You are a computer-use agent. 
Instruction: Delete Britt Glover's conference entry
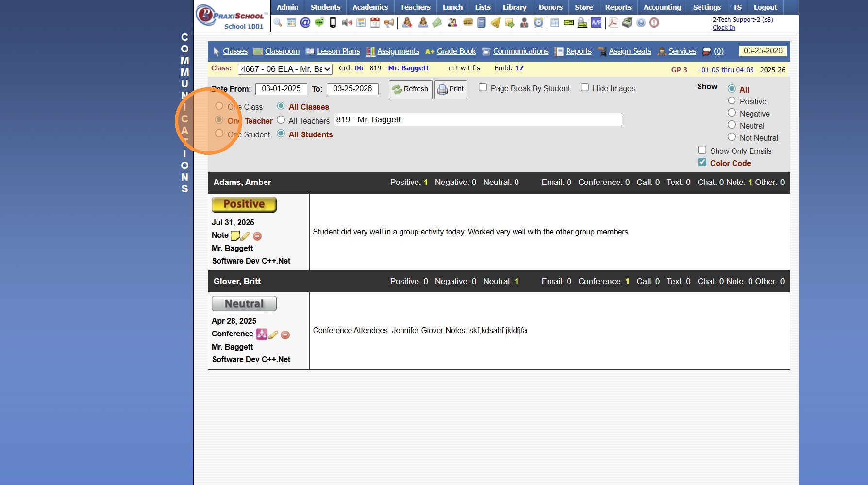click(285, 334)
